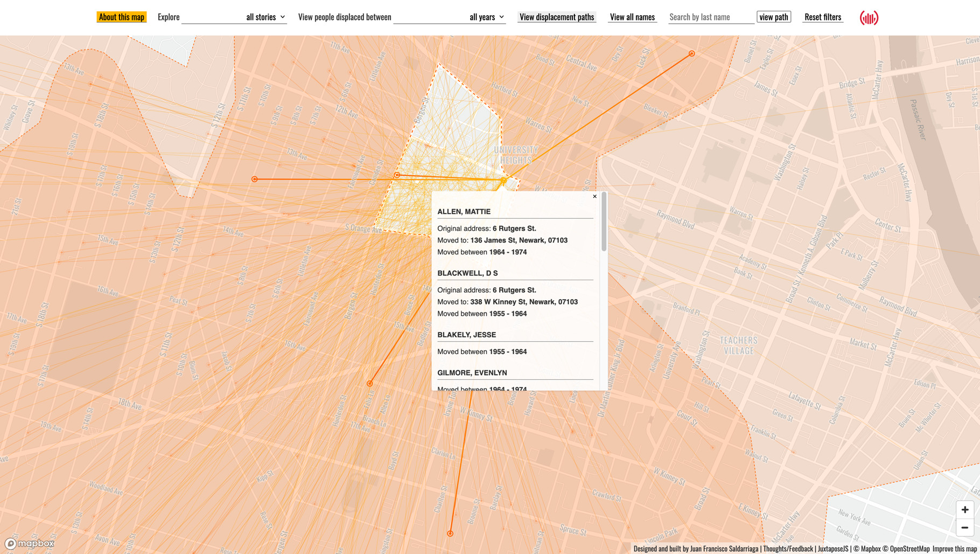Click the Mapbox logo
The height and width of the screenshot is (554, 980).
pos(30,543)
